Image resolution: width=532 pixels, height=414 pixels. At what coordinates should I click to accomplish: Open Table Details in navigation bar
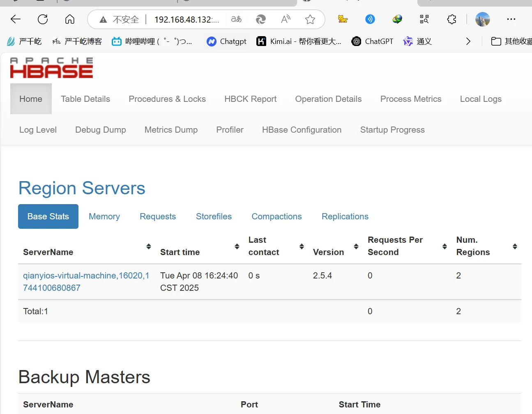point(85,99)
